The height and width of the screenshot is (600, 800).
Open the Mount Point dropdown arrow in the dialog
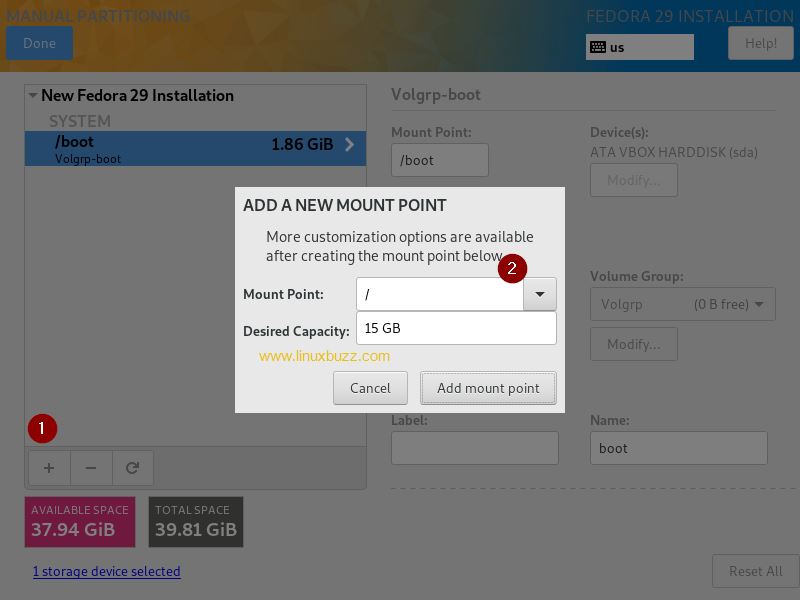coord(539,294)
